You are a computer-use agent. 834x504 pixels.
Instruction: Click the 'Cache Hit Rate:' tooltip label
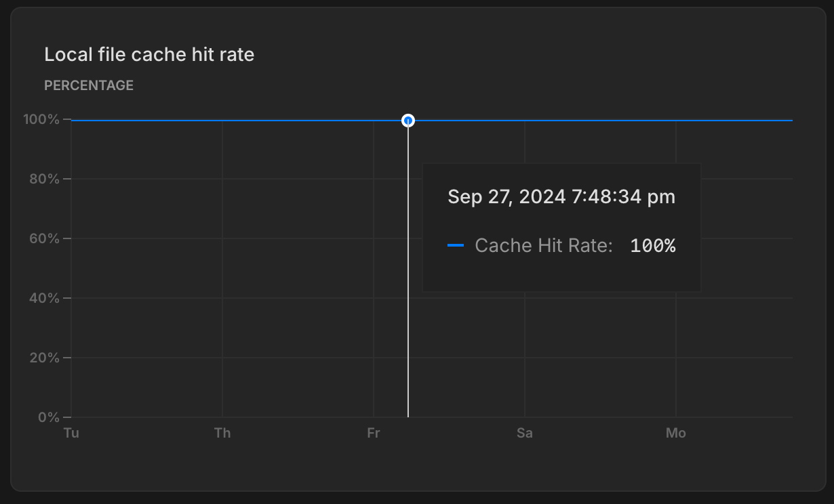point(544,245)
